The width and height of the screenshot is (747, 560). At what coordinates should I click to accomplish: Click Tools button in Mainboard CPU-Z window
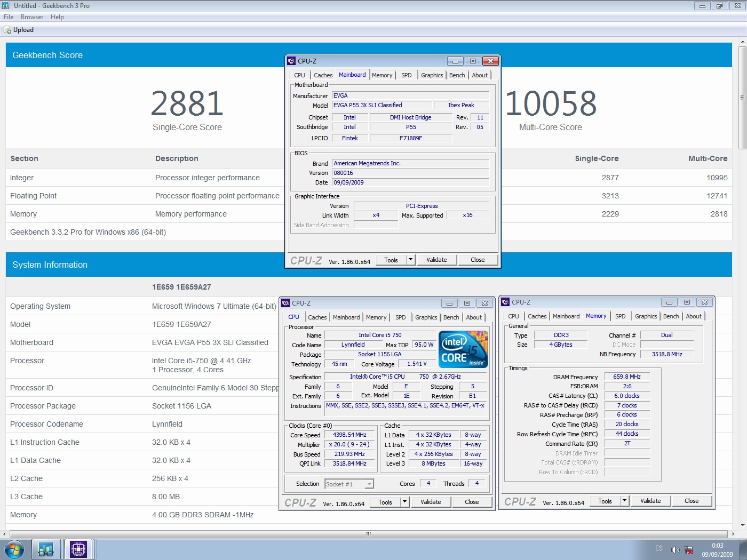coord(391,260)
